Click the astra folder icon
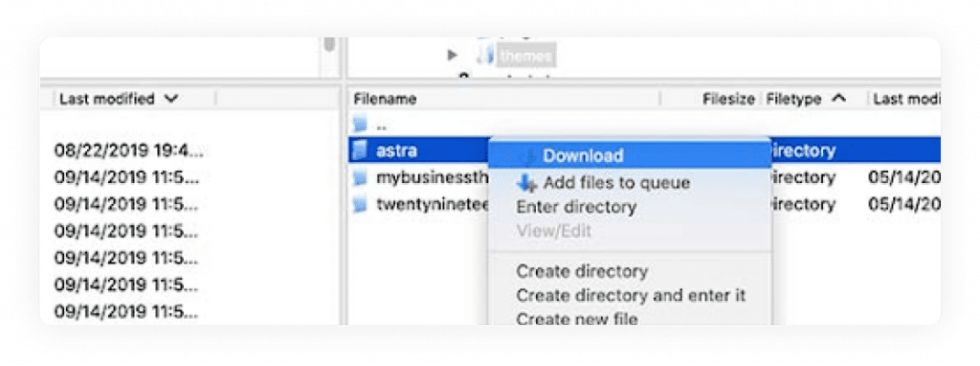Viewport: 980px width, 366px height. [360, 150]
